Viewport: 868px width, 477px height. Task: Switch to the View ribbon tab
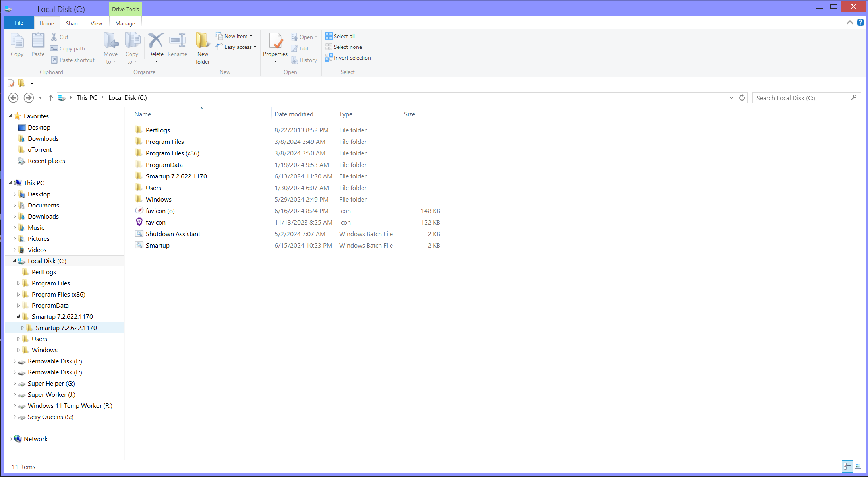[96, 23]
